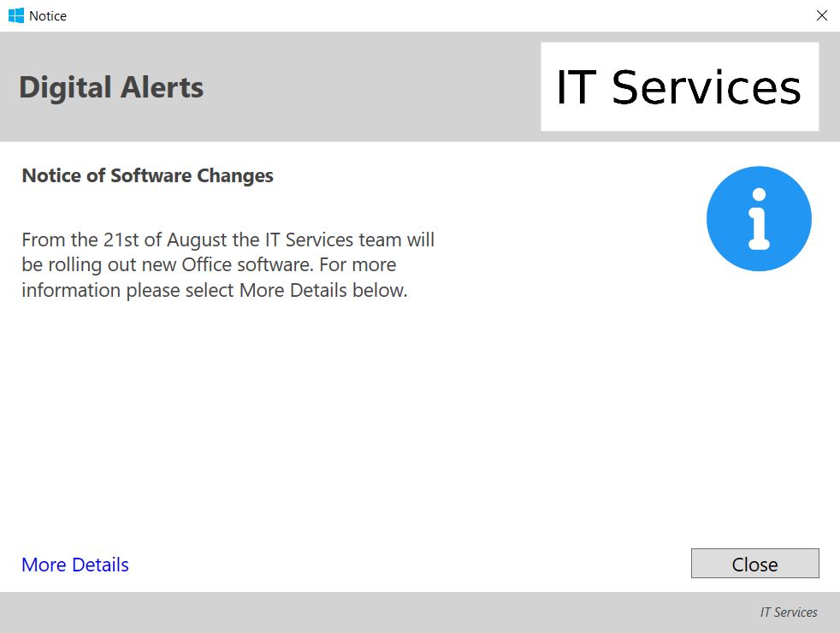Viewport: 840px width, 633px height.
Task: Close the window using the title bar X
Action: point(821,15)
